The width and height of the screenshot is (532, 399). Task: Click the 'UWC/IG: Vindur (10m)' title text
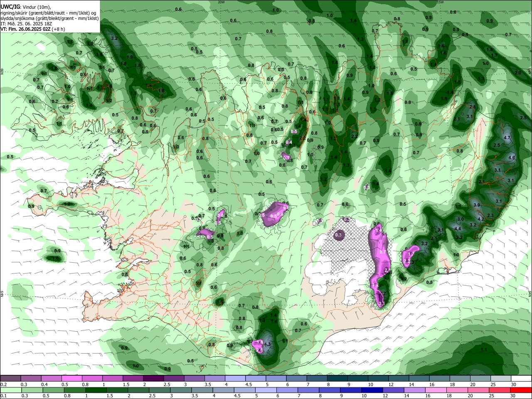tap(26, 7)
